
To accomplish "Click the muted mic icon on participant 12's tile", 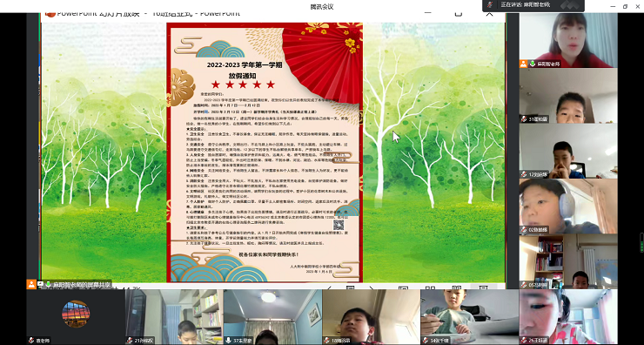I will pyautogui.click(x=524, y=174).
